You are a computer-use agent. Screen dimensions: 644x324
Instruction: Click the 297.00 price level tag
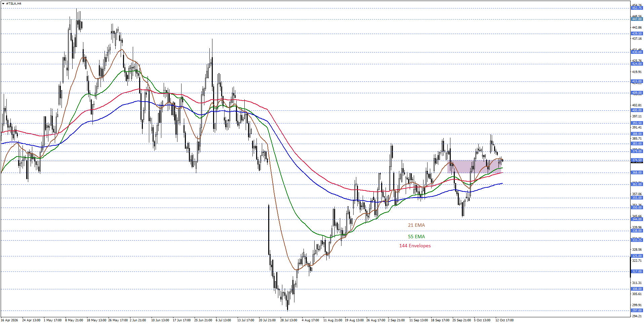point(637,311)
